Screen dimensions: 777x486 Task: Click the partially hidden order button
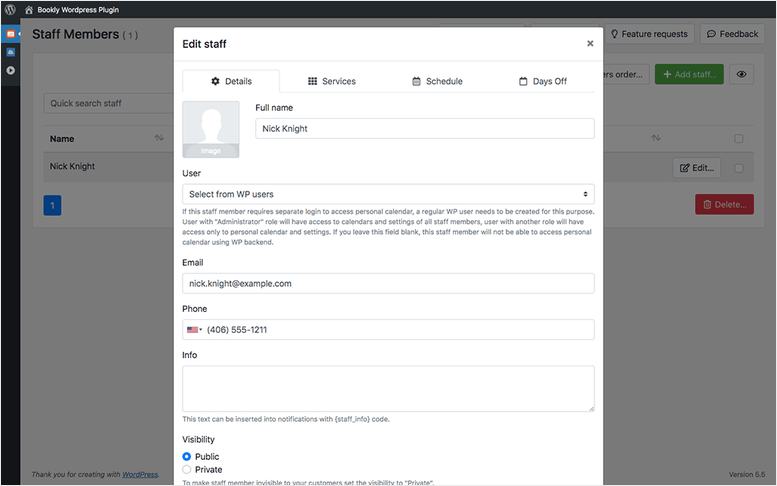pos(626,74)
